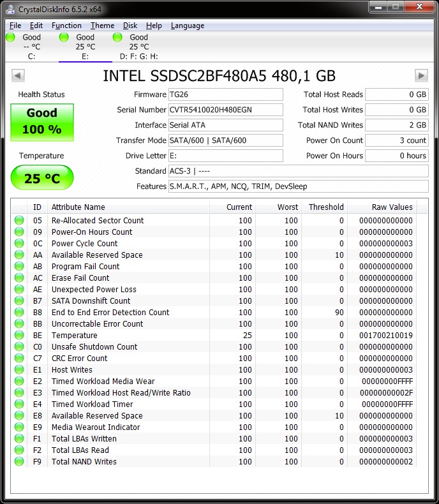
Task: Select the D: F: G: H: drive orb
Action: tap(118, 38)
